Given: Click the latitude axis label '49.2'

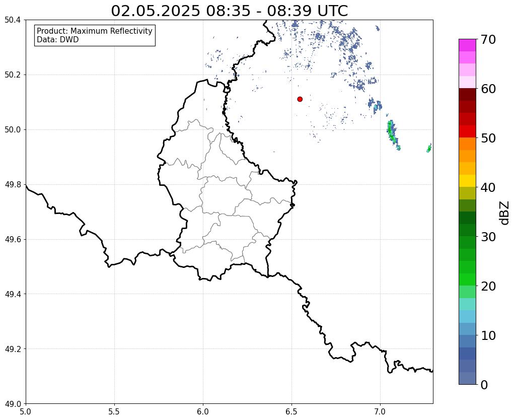Looking at the screenshot, I should [x=13, y=348].
